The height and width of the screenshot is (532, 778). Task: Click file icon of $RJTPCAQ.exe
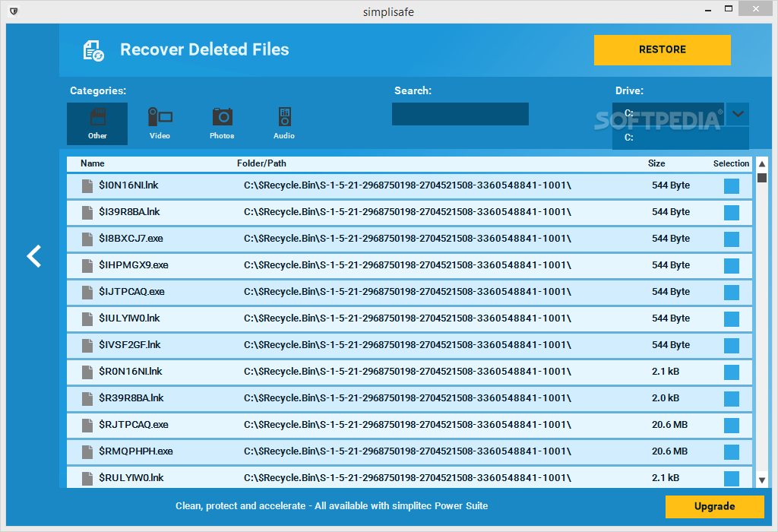coord(87,426)
